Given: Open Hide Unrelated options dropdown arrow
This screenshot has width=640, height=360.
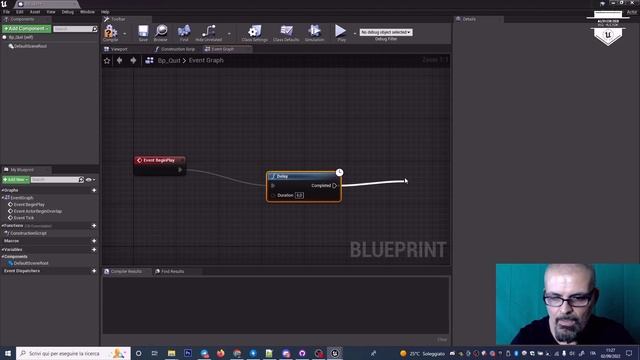Looking at the screenshot, I should coord(229,34).
